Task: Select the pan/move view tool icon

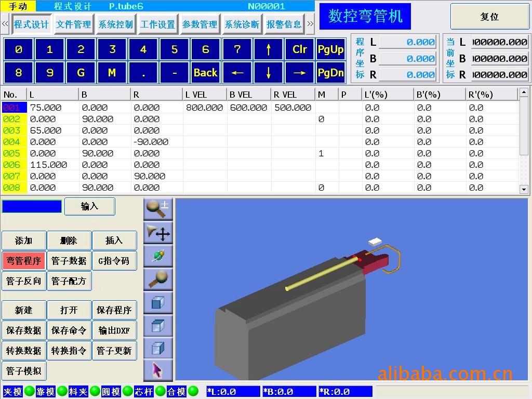Action: pyautogui.click(x=158, y=233)
